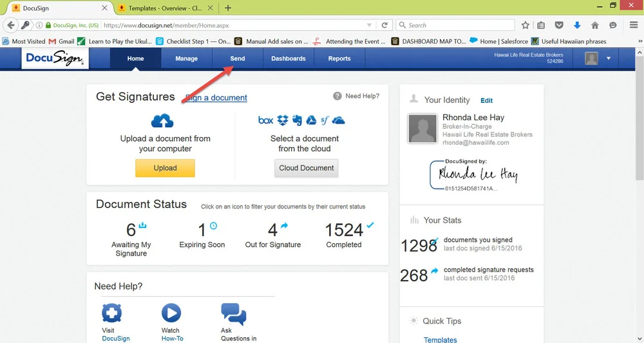Screen dimensions: 644x343
Task: Open Useful Hawaiian phrases bookmark
Action: [x=569, y=41]
